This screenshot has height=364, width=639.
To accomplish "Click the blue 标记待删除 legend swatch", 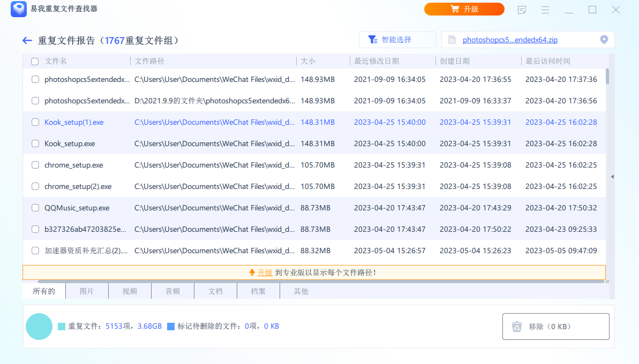I will point(171,327).
